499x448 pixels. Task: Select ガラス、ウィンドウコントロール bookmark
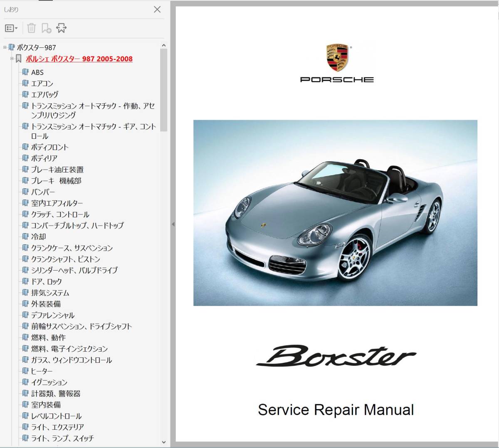[72, 360]
